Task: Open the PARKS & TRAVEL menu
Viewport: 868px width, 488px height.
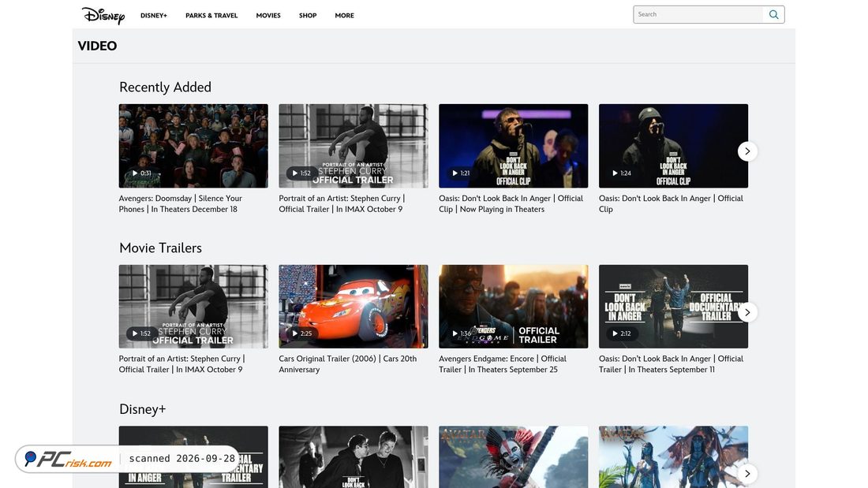Action: pyautogui.click(x=211, y=16)
